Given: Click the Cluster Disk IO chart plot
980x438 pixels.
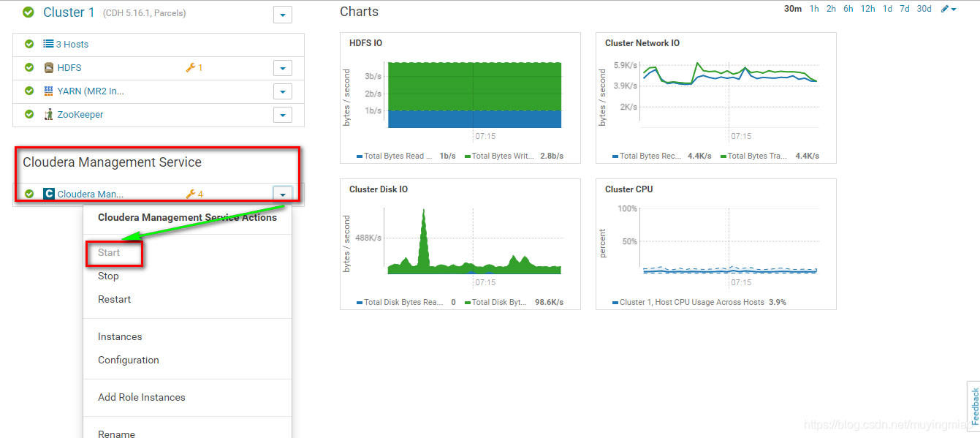Looking at the screenshot, I should pyautogui.click(x=474, y=241).
